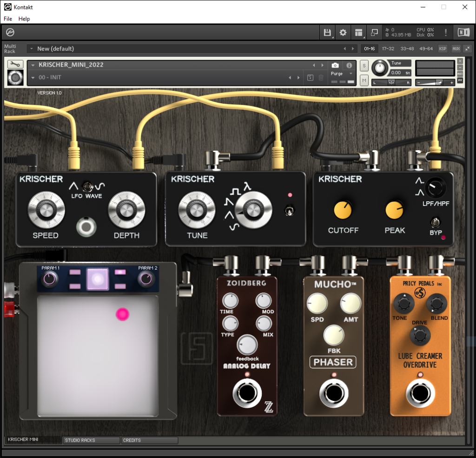476x458 pixels.
Task: Toggle the minimized view icon
Action: 374,33
